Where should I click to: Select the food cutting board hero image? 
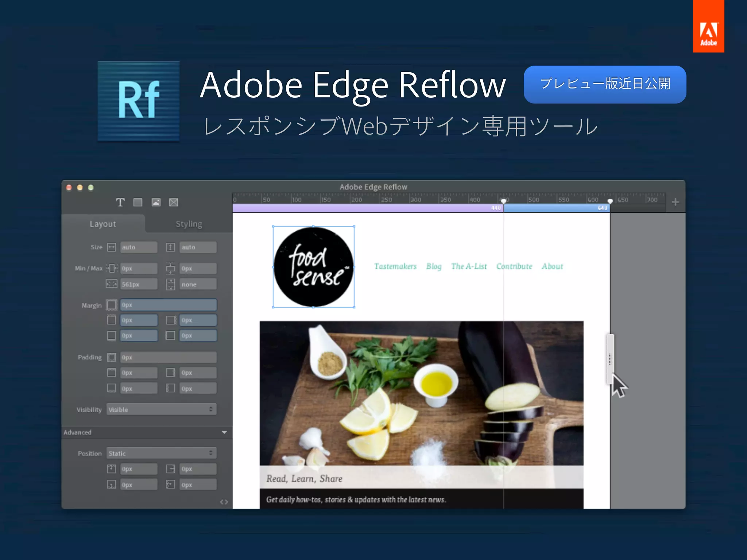click(421, 393)
